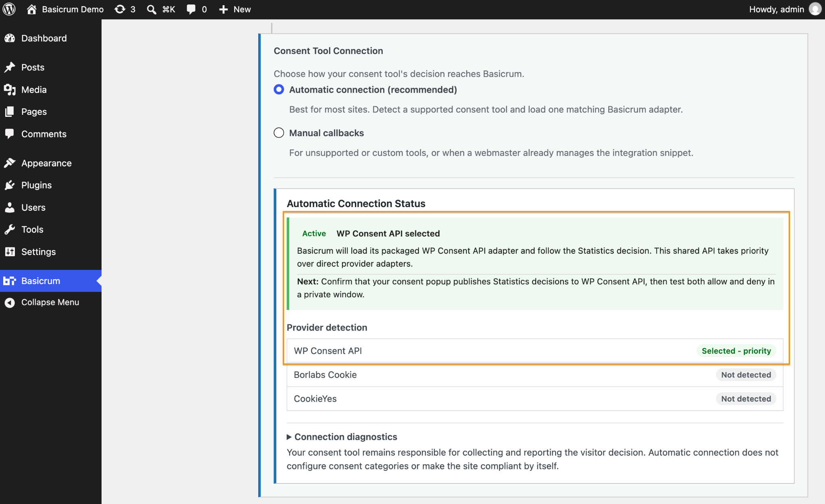Go to the Pages menu item
The width and height of the screenshot is (825, 504).
point(34,112)
